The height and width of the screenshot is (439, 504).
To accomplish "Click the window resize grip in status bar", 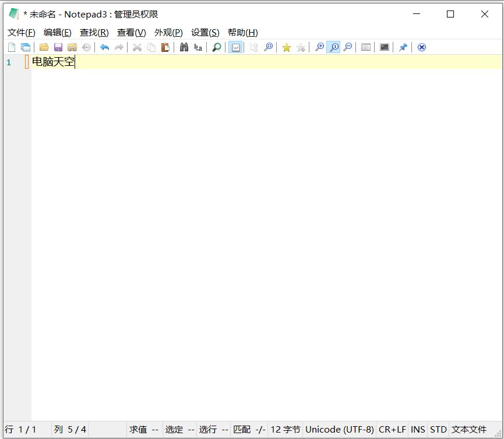I will click(498, 433).
